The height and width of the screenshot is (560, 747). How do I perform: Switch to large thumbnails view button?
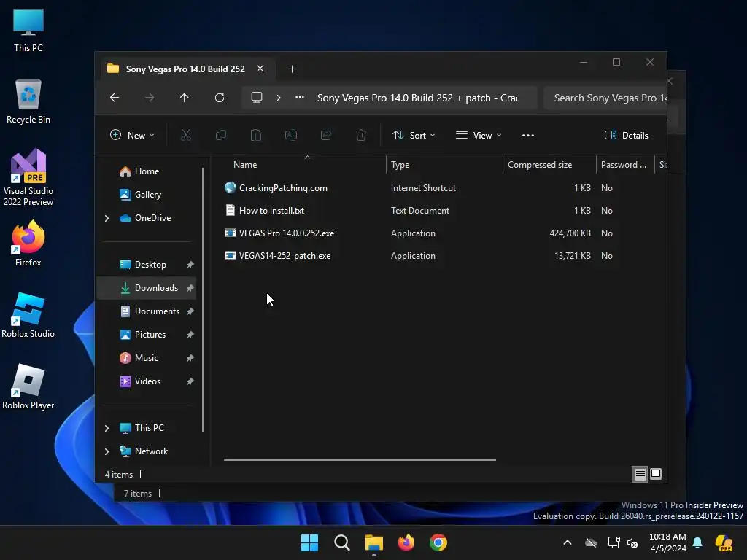click(656, 474)
